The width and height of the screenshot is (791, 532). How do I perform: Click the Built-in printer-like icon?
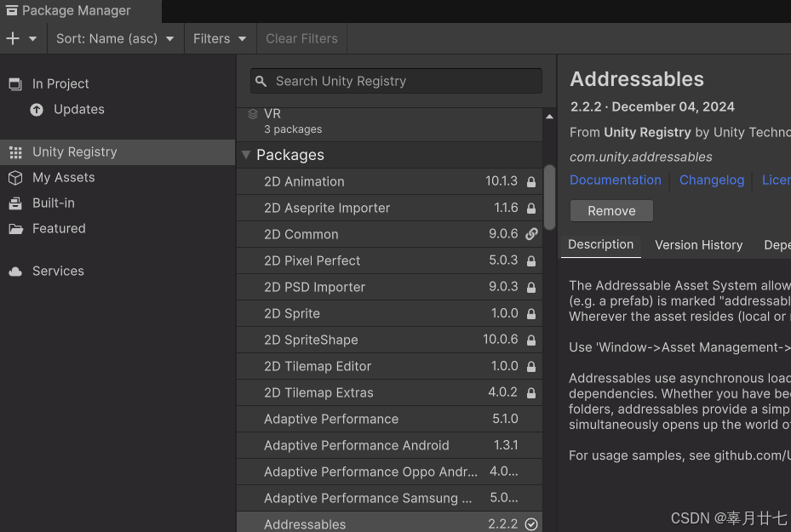coord(15,203)
